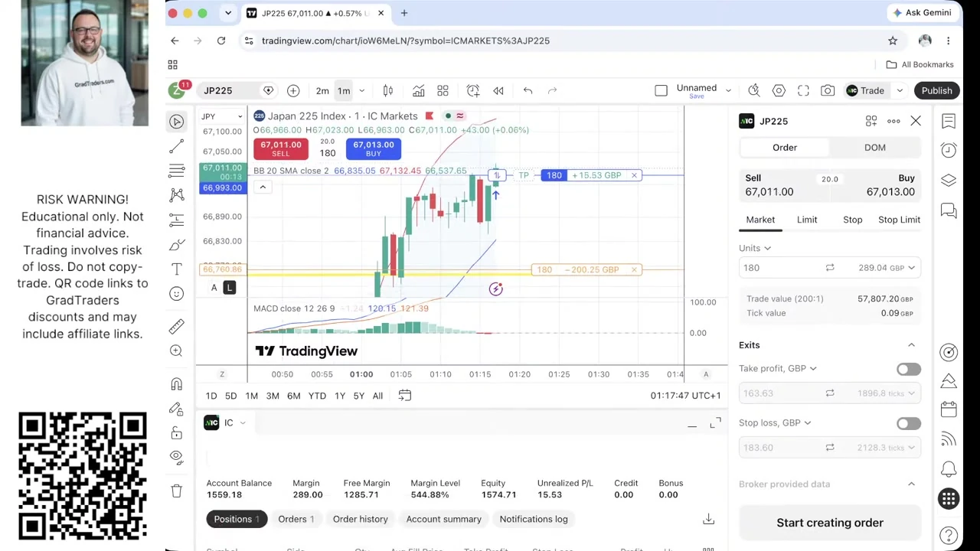980x551 pixels.
Task: Take a chart snapshot with camera icon
Action: 828,91
